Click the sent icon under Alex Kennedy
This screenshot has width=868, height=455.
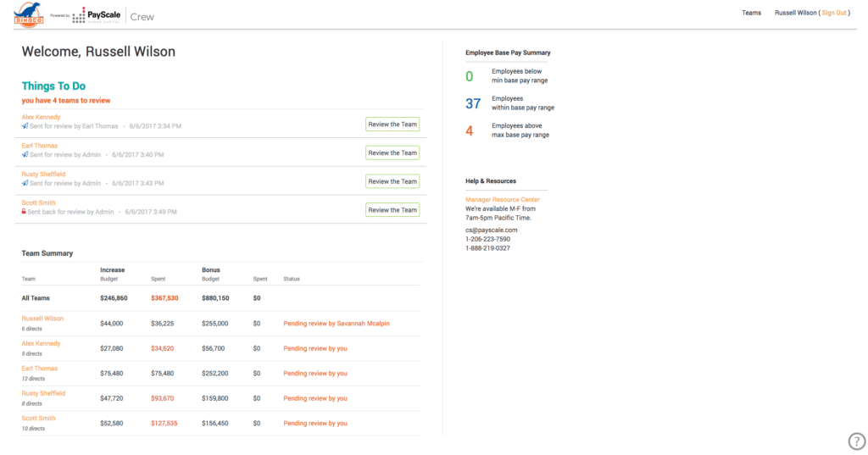25,126
